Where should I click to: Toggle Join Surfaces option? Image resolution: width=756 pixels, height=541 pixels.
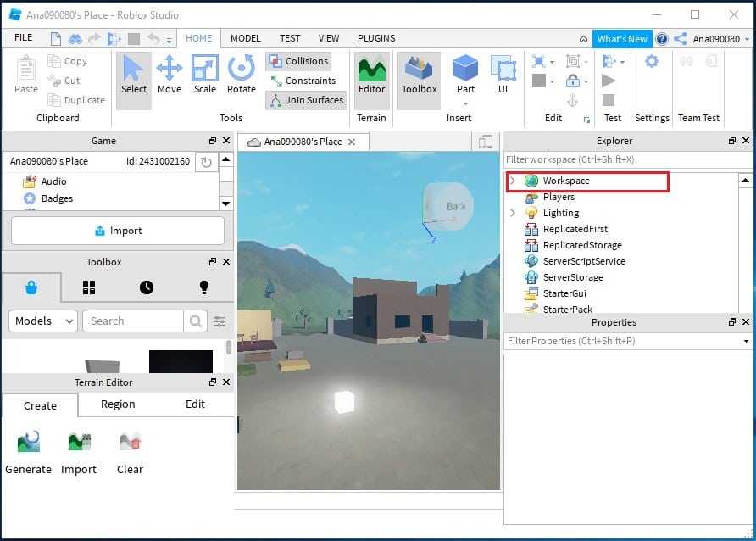click(305, 100)
